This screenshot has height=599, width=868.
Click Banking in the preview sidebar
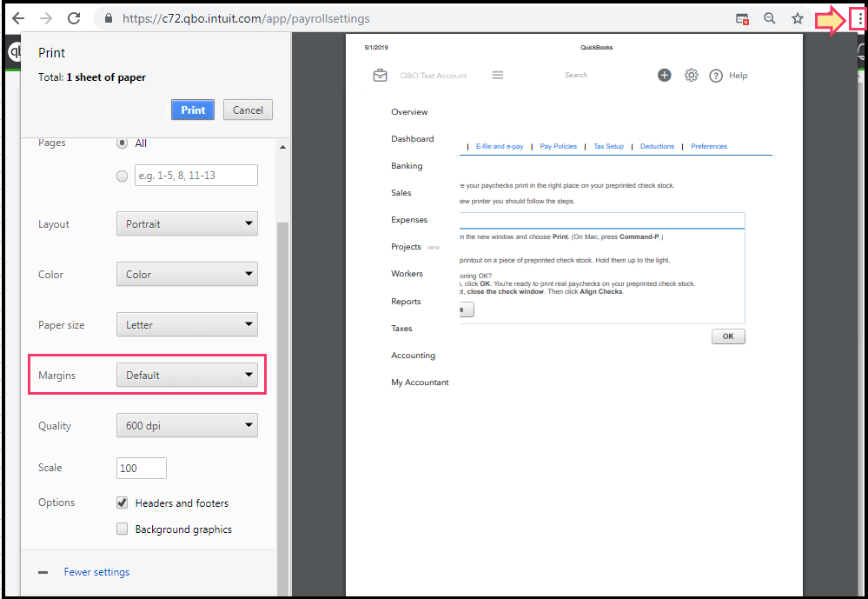tap(407, 166)
